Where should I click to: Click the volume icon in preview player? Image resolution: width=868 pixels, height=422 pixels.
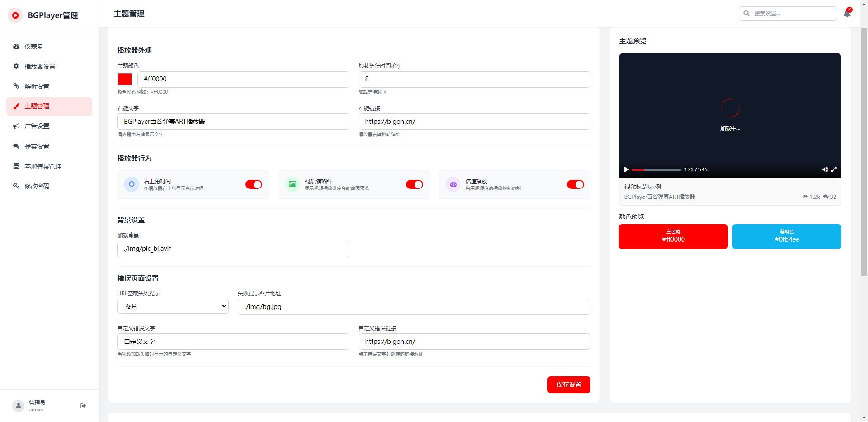coord(825,169)
